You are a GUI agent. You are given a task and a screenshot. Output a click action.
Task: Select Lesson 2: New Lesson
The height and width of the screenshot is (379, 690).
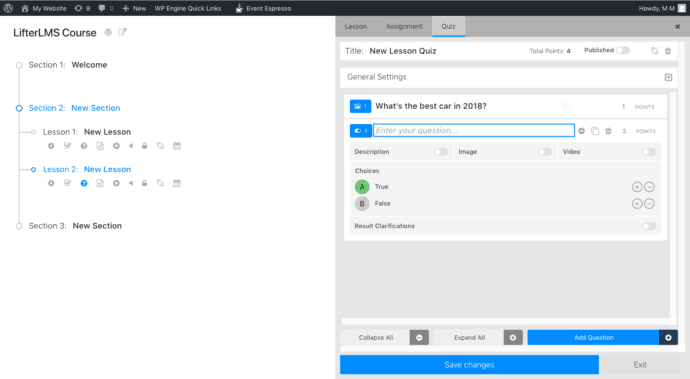(x=87, y=169)
